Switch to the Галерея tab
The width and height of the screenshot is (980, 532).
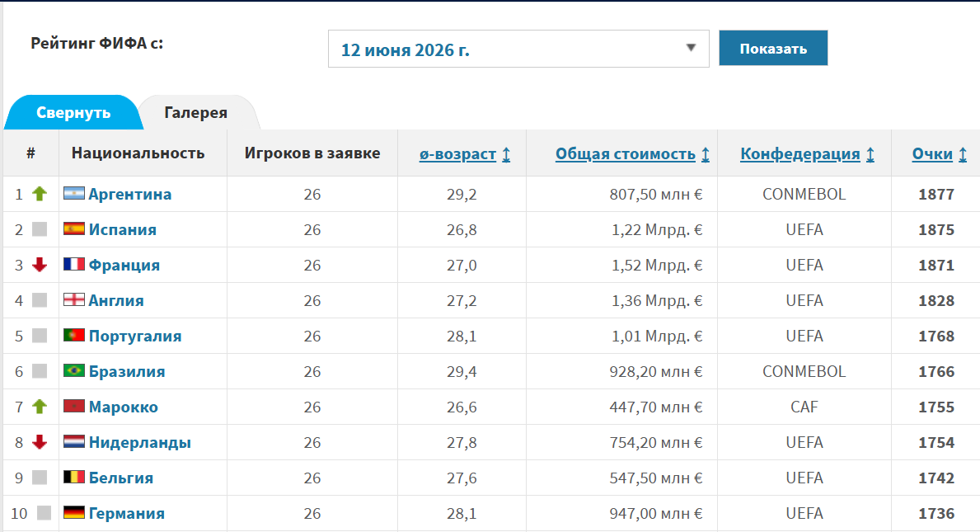(x=195, y=112)
